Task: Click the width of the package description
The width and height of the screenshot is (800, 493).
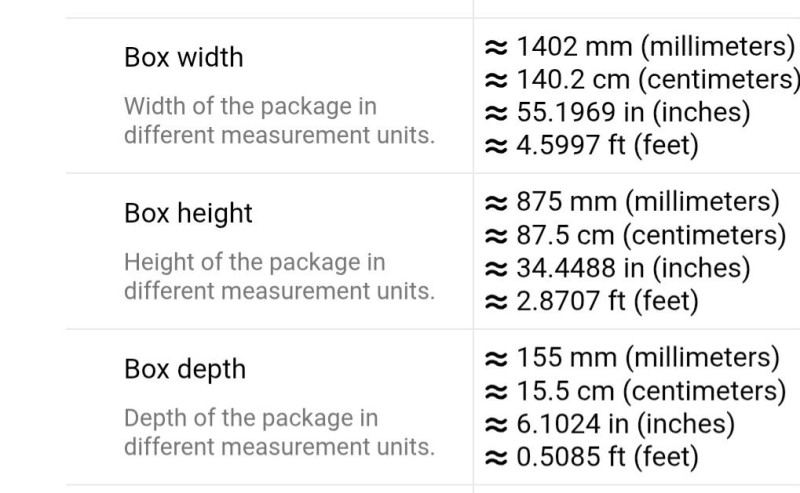Action: pyautogui.click(x=279, y=120)
